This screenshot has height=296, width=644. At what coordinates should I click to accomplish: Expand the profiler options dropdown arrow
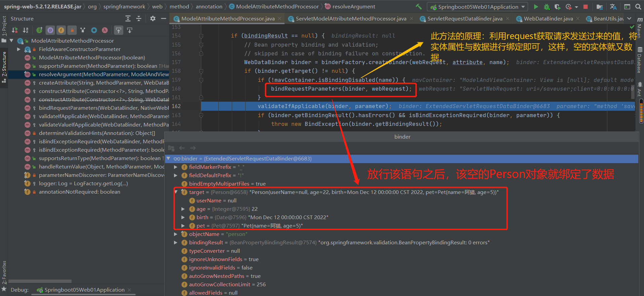(x=576, y=7)
